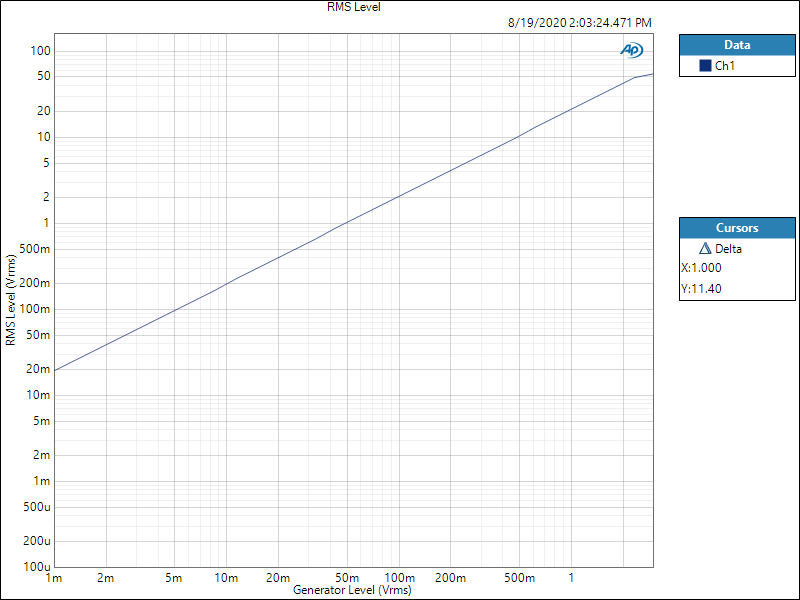Click the 50m label on the x-axis

pos(347,578)
